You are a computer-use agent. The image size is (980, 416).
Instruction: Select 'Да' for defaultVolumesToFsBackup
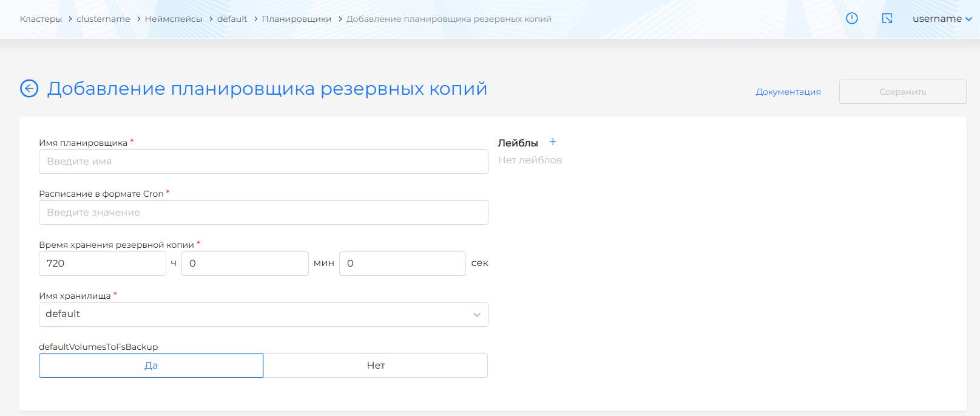click(x=151, y=366)
